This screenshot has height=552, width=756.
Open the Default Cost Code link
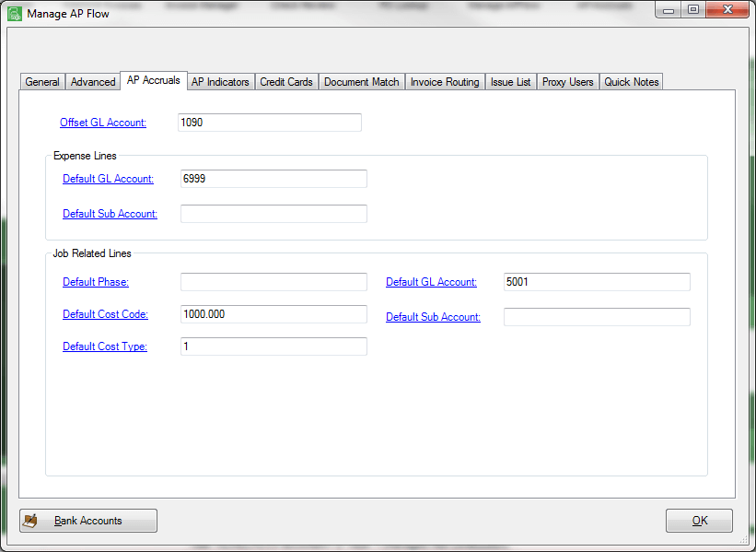tap(105, 313)
